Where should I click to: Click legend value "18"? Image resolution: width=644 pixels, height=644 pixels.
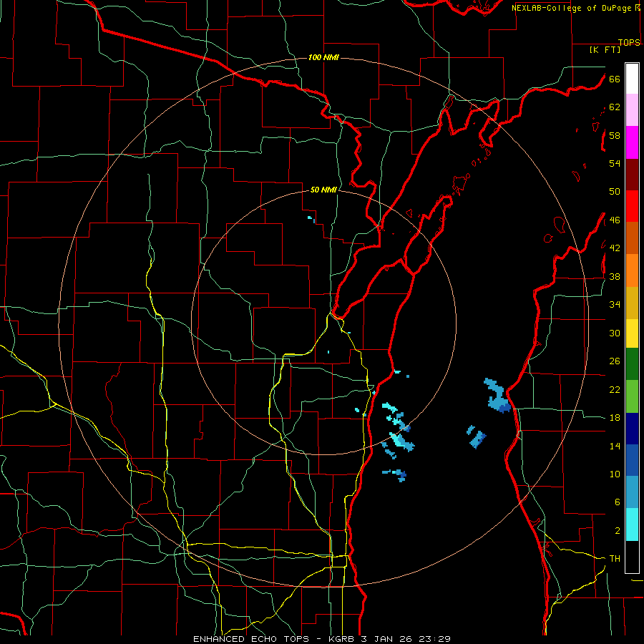click(x=615, y=418)
